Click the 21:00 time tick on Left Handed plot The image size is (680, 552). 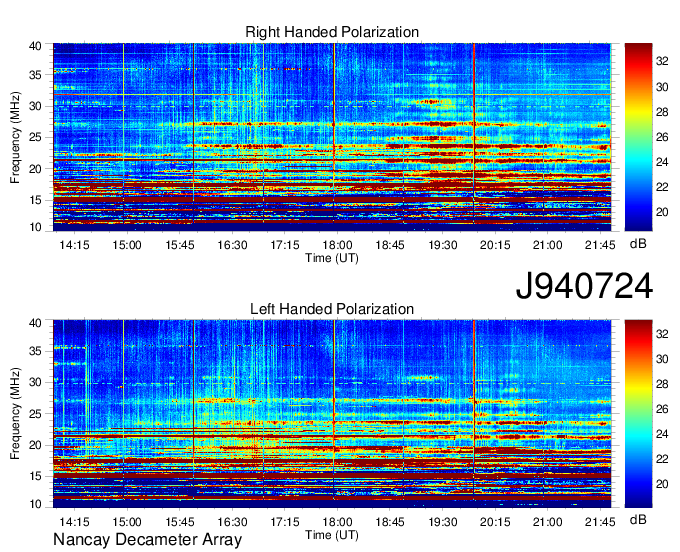click(x=547, y=522)
